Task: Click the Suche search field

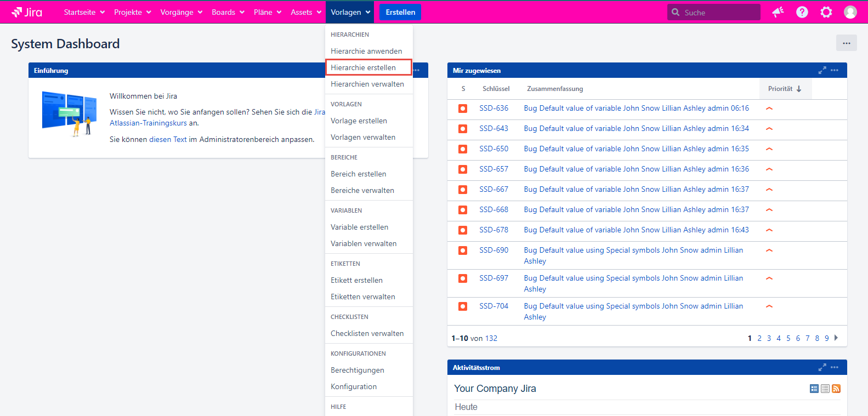Action: tap(718, 12)
